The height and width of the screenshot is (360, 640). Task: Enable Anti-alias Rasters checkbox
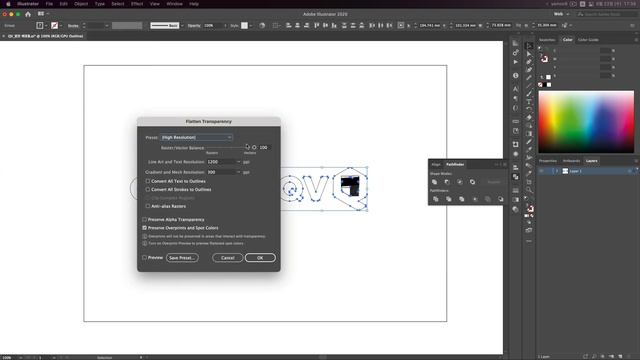click(x=148, y=206)
